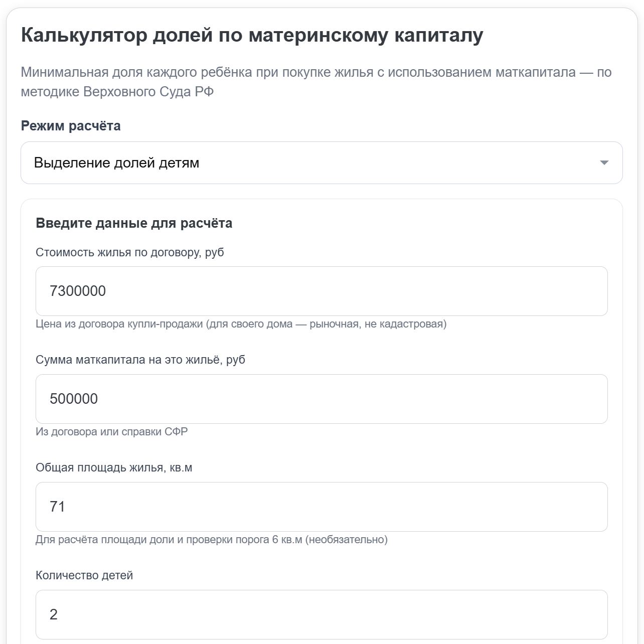Click the 'Общая площадь жилья, кв.м' label
Screen dimensions: 644x644
point(114,468)
